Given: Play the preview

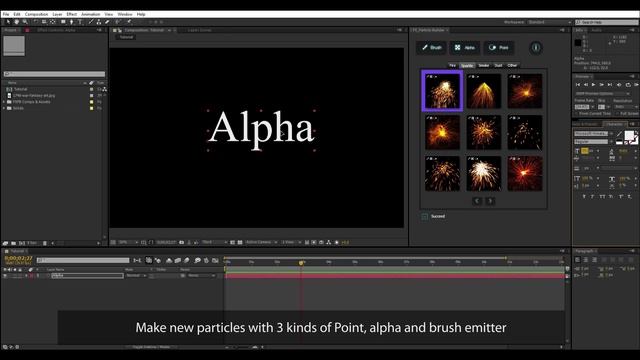Looking at the screenshot, I should coord(593,84).
